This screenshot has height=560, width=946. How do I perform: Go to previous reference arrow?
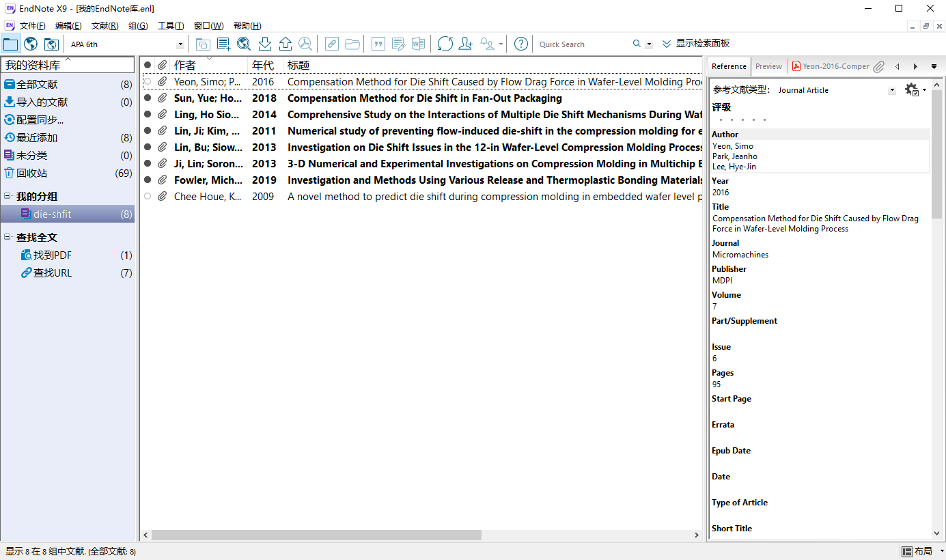(x=897, y=66)
